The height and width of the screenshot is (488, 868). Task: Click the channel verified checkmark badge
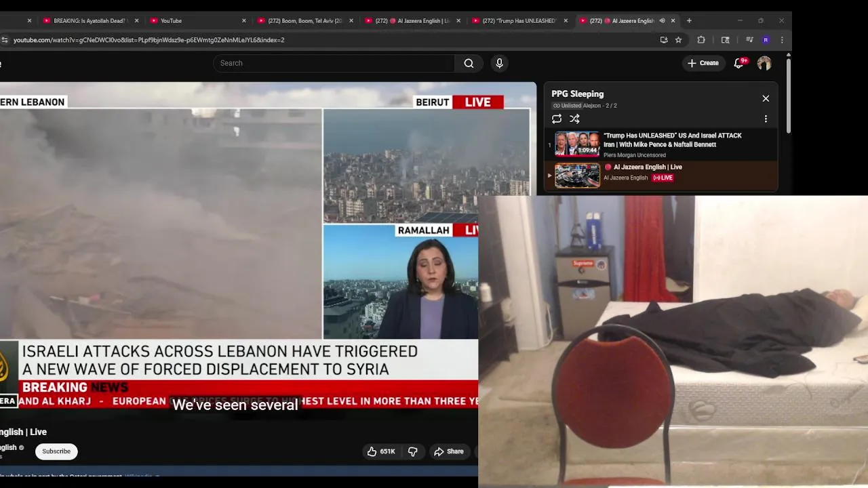[21, 447]
